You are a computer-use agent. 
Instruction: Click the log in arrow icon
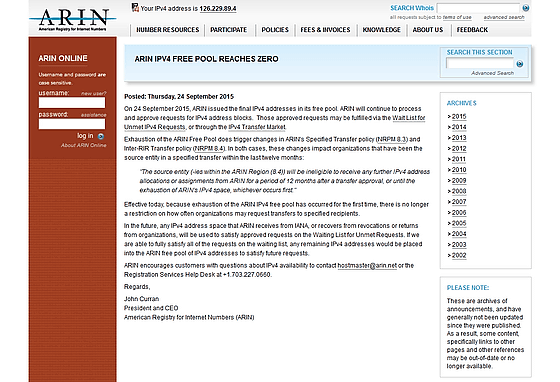pos(101,136)
